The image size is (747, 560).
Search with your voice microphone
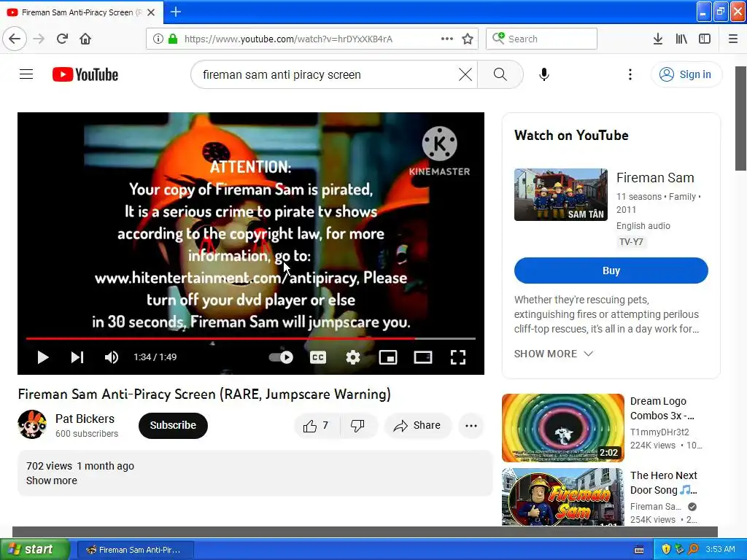[x=544, y=74]
